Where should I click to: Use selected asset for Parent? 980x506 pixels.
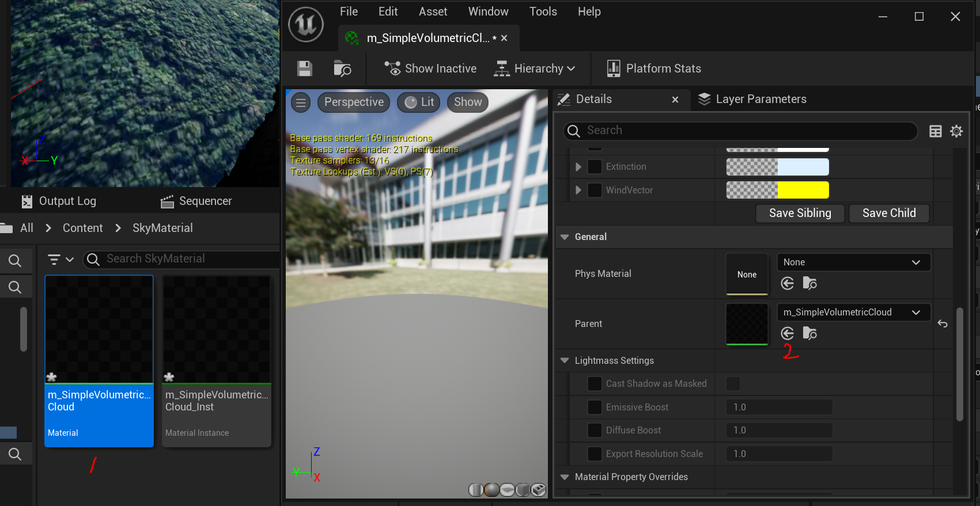[788, 333]
